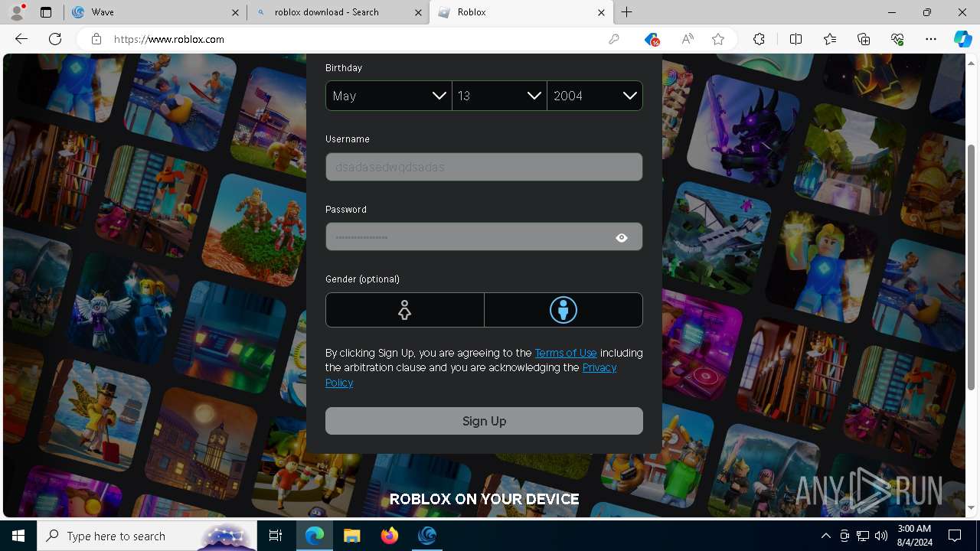Open the shopping coupons icon in address bar
The image size is (980, 551).
pyautogui.click(x=652, y=39)
